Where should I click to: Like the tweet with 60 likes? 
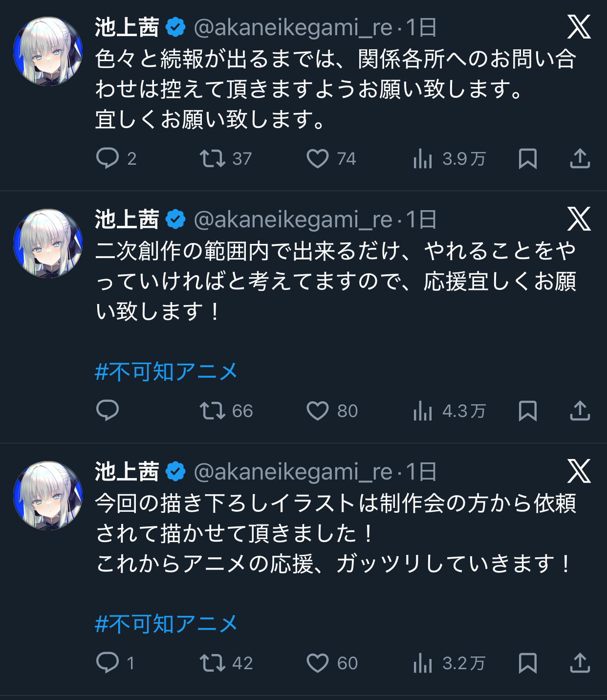pyautogui.click(x=318, y=663)
